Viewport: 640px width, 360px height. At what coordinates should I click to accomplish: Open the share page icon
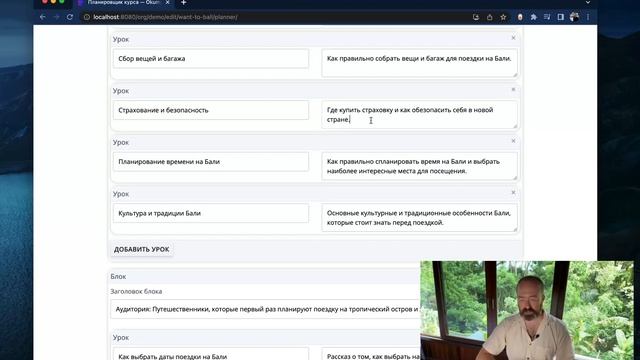pos(489,17)
